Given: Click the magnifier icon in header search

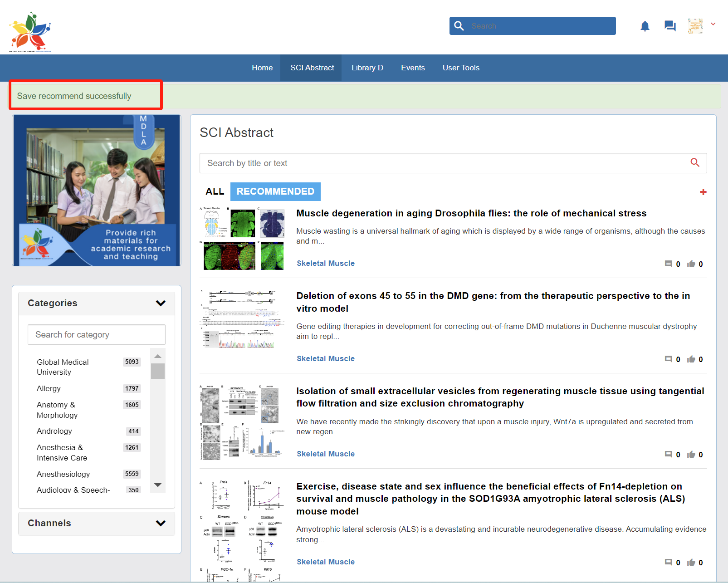Looking at the screenshot, I should pyautogui.click(x=459, y=26).
